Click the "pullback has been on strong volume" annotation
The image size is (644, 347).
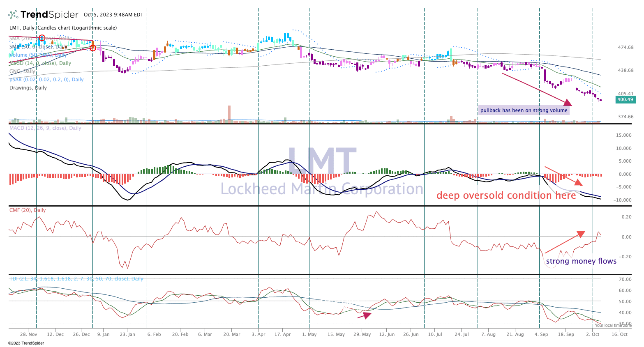pos(524,110)
